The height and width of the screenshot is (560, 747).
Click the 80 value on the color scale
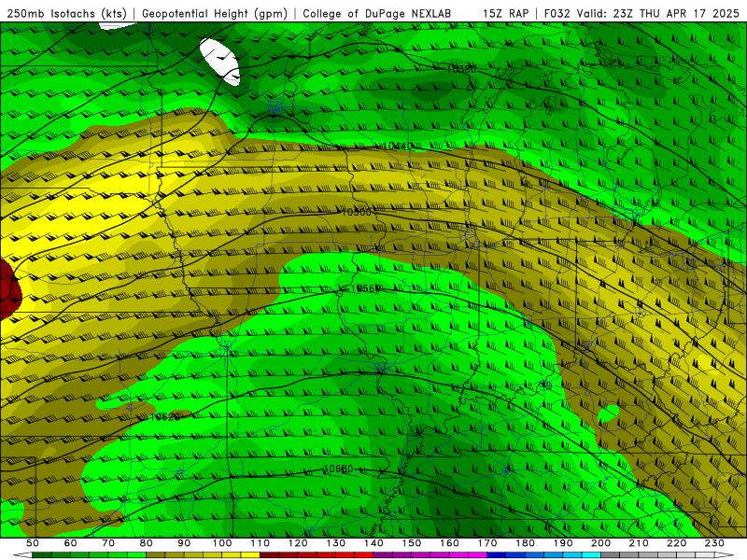[x=146, y=543]
